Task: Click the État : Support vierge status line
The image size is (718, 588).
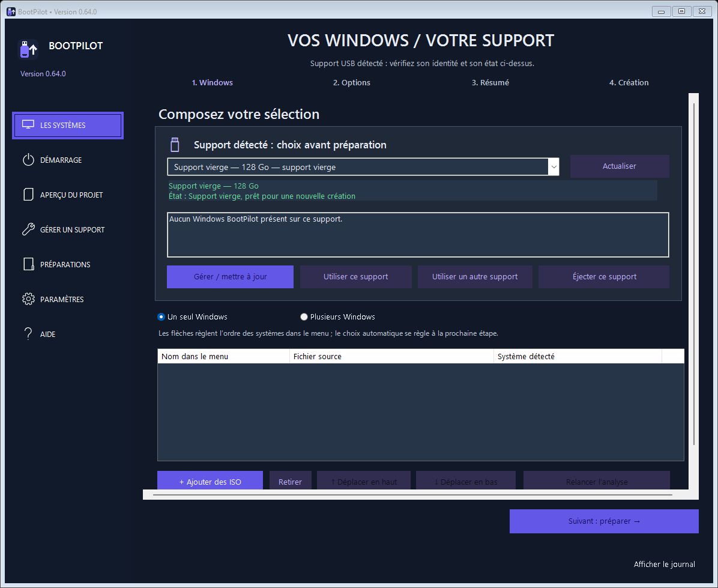Action: tap(262, 196)
